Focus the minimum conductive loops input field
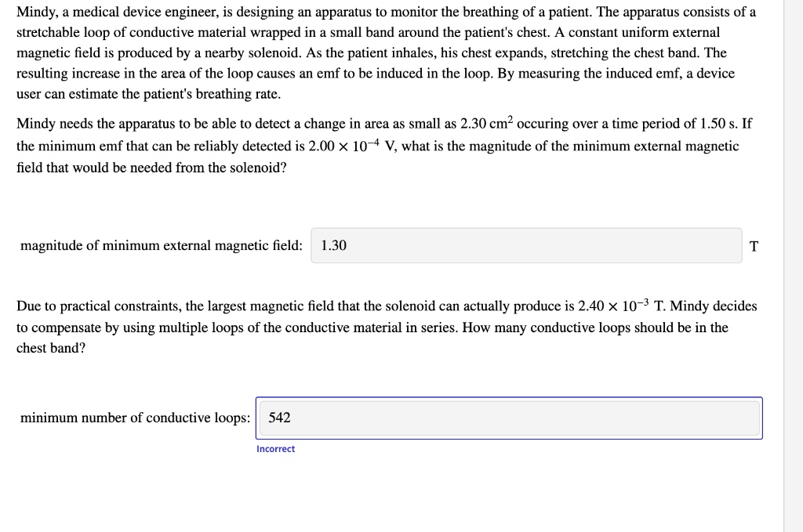 point(508,418)
